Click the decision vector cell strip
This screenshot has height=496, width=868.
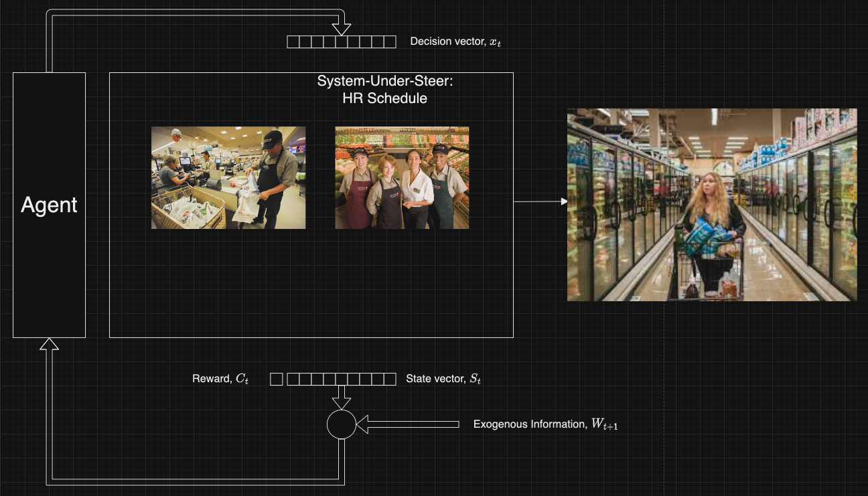pyautogui.click(x=341, y=42)
